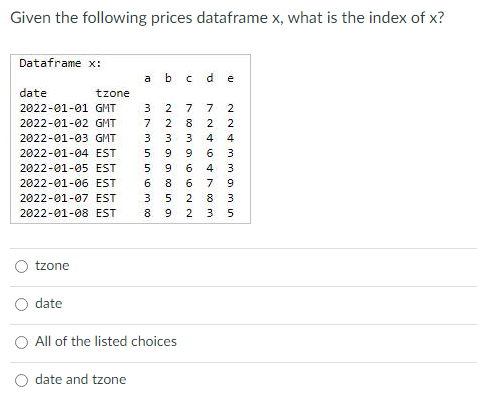Click the question text about index of x
The image size is (477, 398).
click(x=227, y=18)
